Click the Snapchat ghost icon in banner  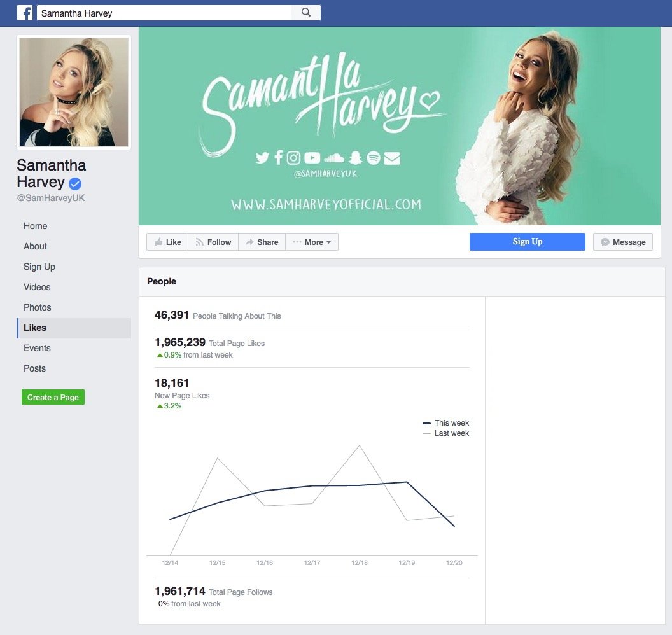pos(355,158)
